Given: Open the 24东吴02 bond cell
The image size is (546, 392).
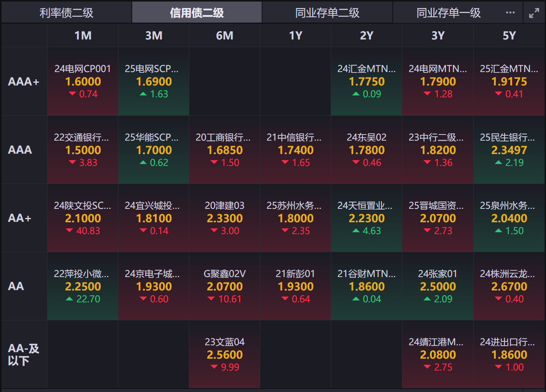Looking at the screenshot, I should click(x=367, y=150).
